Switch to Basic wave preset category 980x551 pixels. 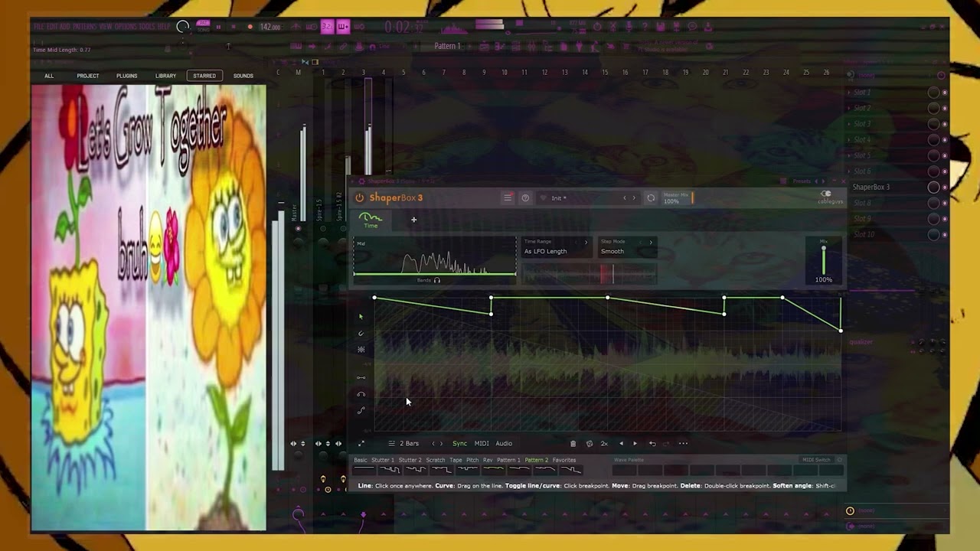tap(361, 460)
